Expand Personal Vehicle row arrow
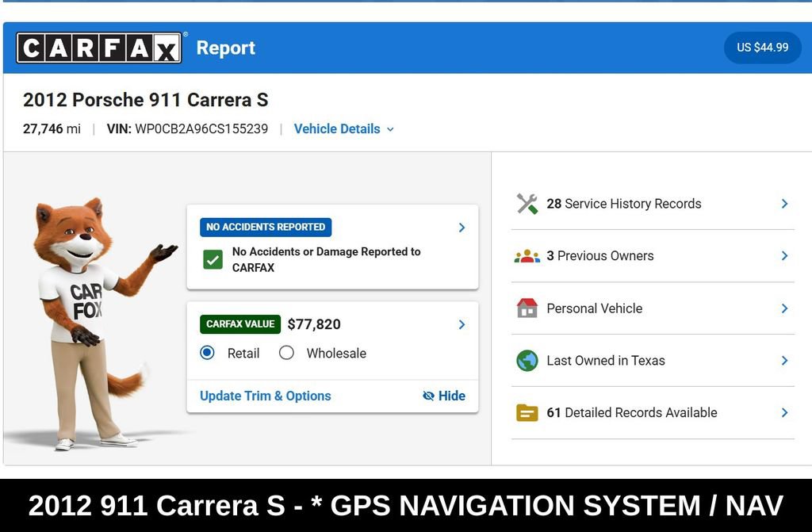812x532 pixels. click(784, 308)
